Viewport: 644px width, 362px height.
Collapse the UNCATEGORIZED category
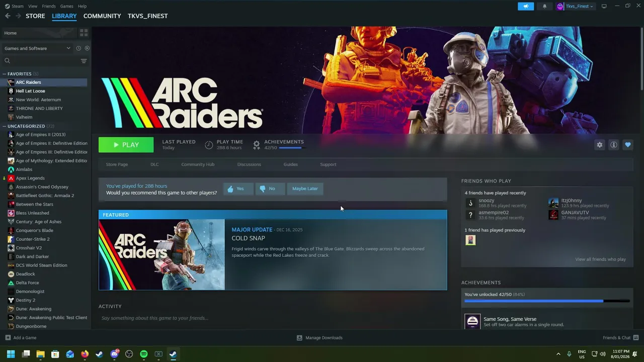click(5, 126)
